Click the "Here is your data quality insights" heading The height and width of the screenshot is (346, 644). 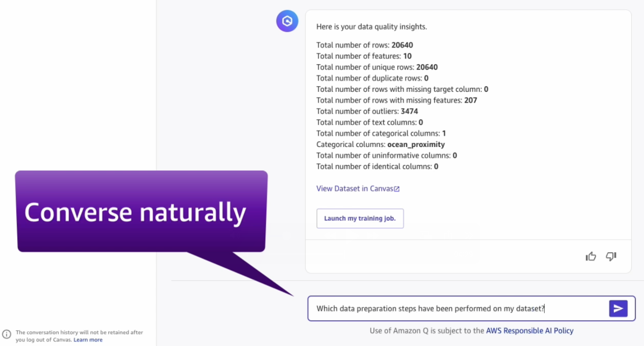371,27
